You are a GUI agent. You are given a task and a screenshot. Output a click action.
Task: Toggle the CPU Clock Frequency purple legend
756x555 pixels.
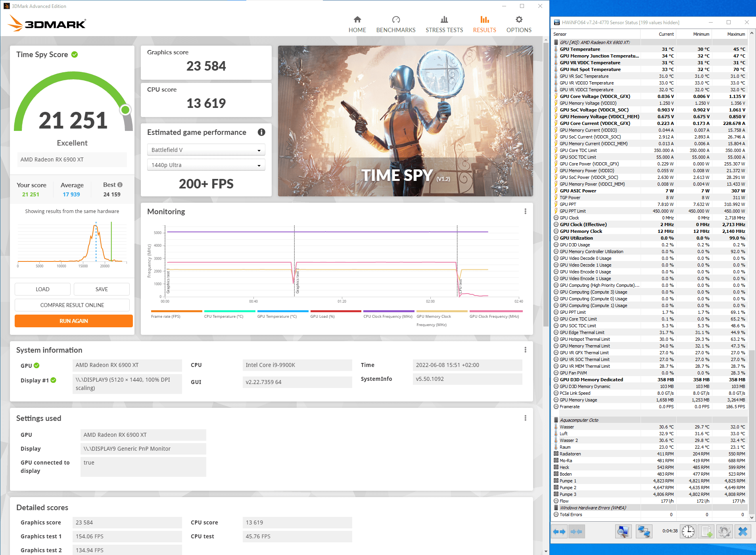pos(388,314)
